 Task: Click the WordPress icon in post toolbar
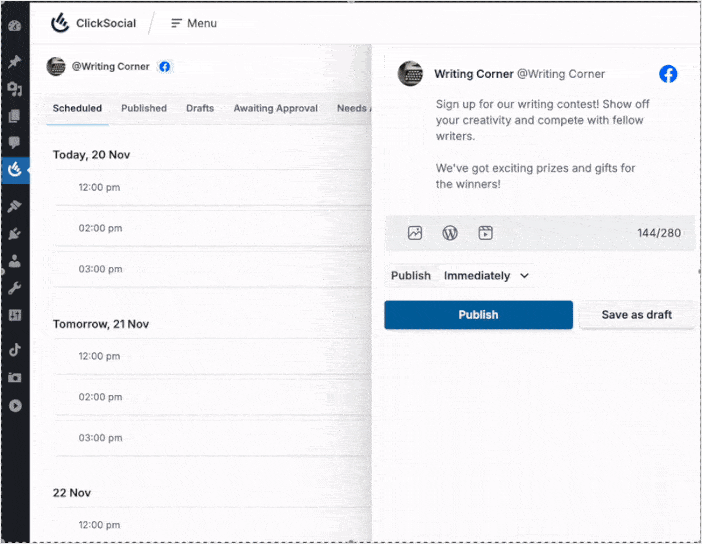450,233
